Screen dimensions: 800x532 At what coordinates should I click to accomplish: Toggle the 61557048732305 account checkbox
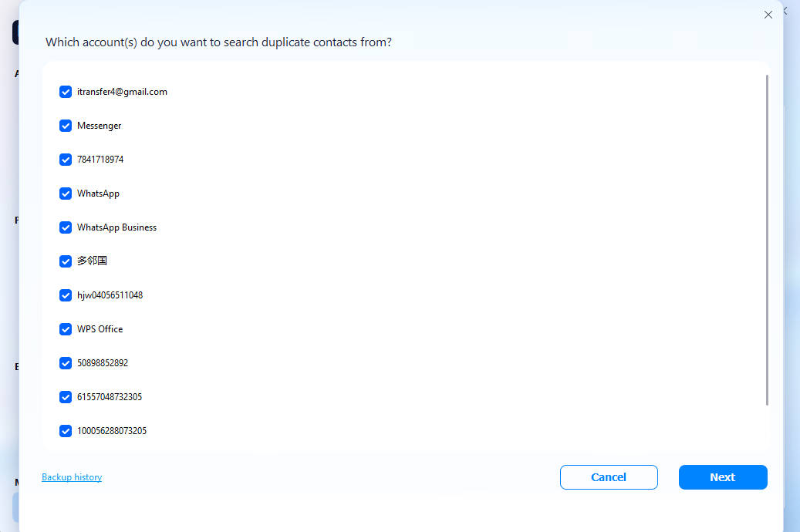(x=66, y=397)
